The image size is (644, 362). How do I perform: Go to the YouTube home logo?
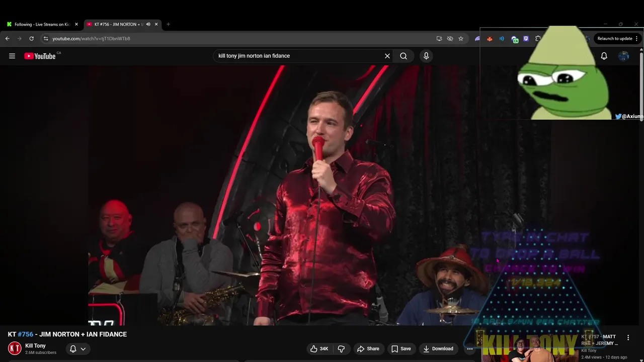point(40,56)
